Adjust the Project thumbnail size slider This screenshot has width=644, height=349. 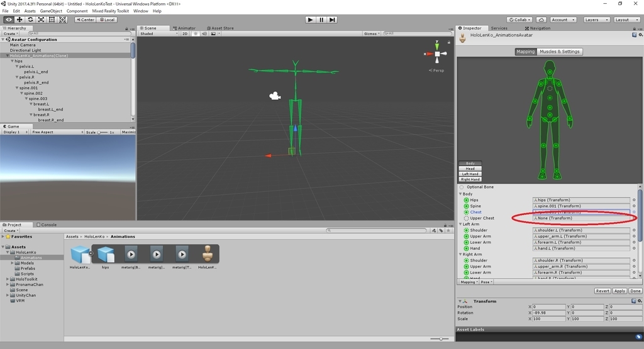coord(440,339)
